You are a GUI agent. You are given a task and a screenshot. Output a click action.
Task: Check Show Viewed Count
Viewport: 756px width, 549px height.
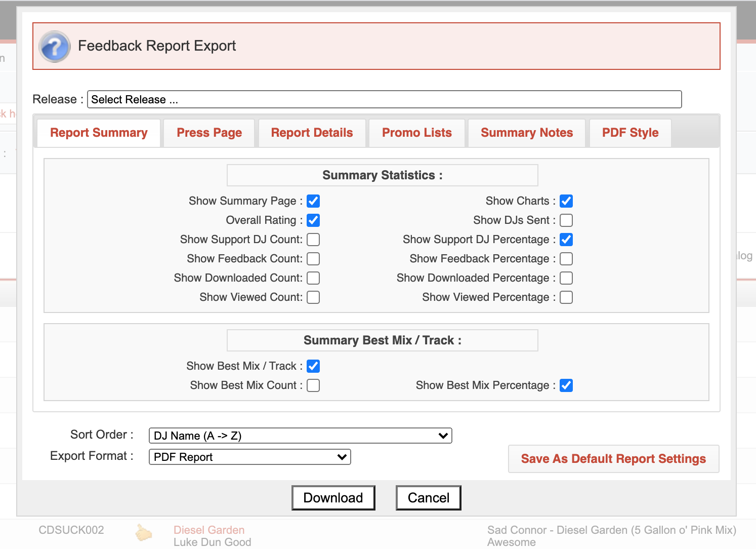[x=313, y=297]
